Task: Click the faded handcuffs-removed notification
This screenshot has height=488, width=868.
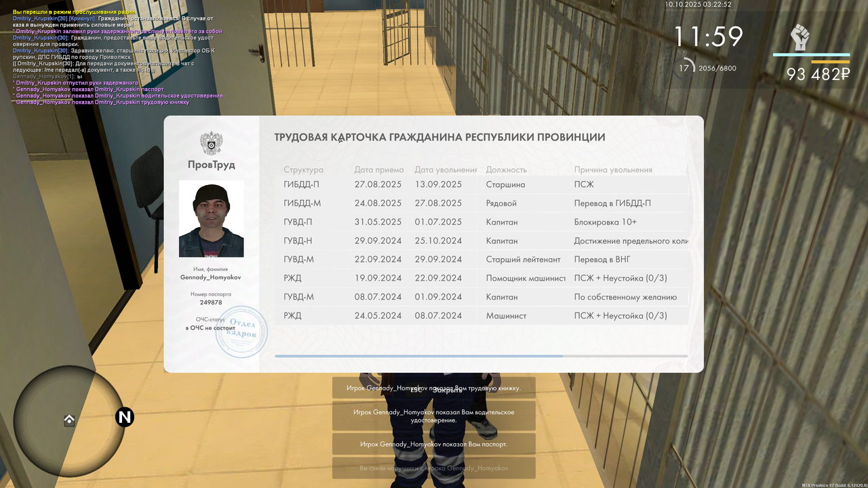Action: point(433,468)
